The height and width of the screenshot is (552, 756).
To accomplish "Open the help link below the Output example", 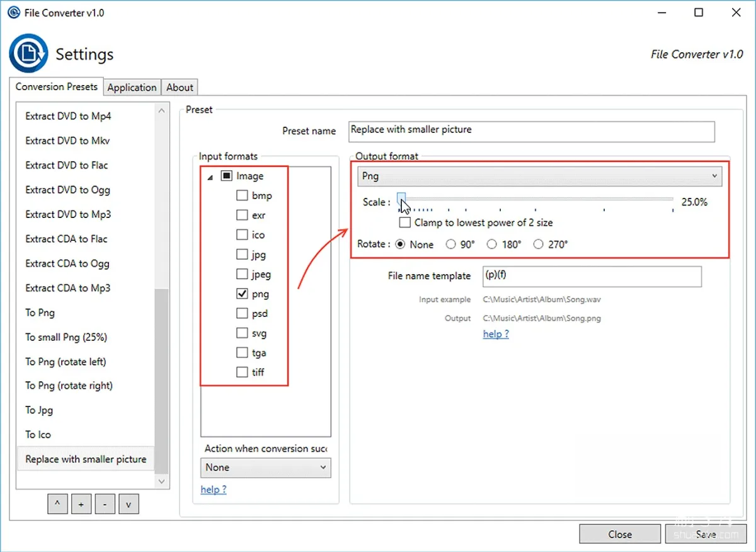I will pos(495,333).
